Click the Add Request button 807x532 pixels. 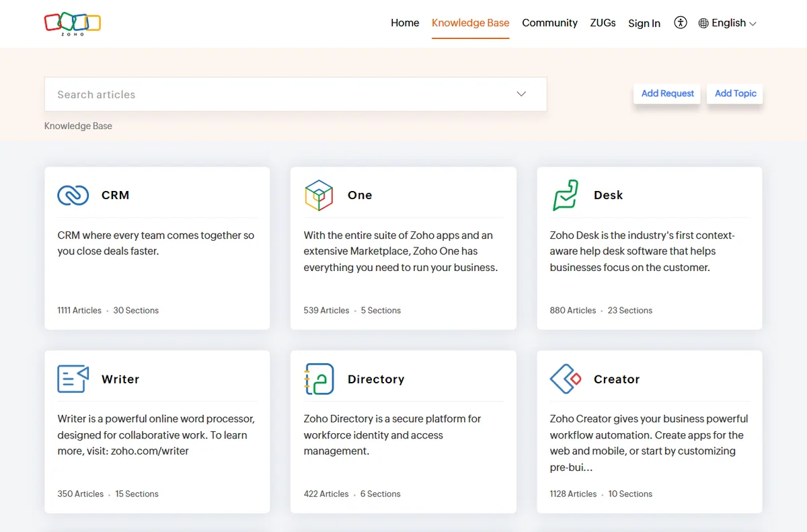tap(667, 93)
